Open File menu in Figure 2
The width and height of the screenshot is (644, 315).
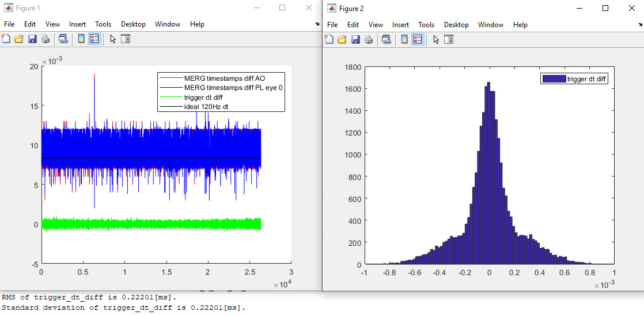click(332, 25)
